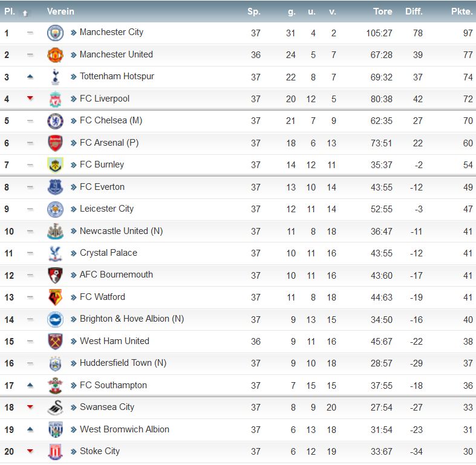
Task: Sort table by Diff. column header
Action: point(414,11)
